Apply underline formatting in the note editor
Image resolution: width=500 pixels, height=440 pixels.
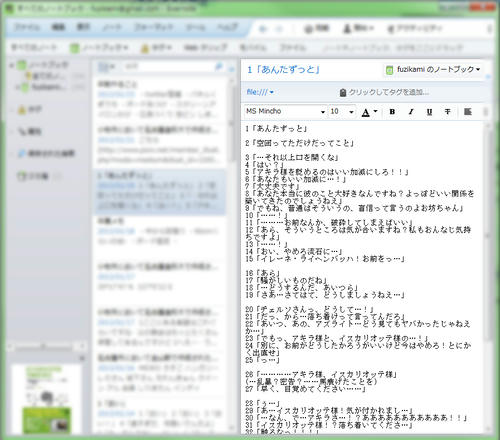(x=429, y=112)
